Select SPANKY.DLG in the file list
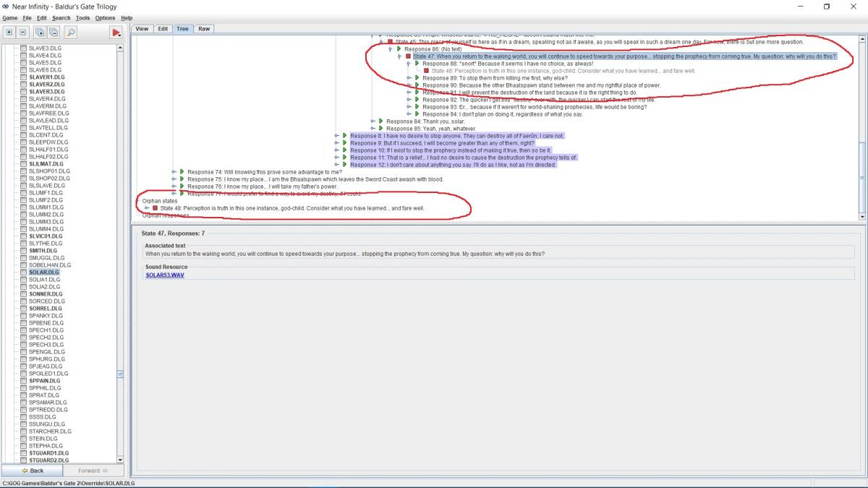Viewport: 868px width, 488px height. pyautogui.click(x=46, y=315)
